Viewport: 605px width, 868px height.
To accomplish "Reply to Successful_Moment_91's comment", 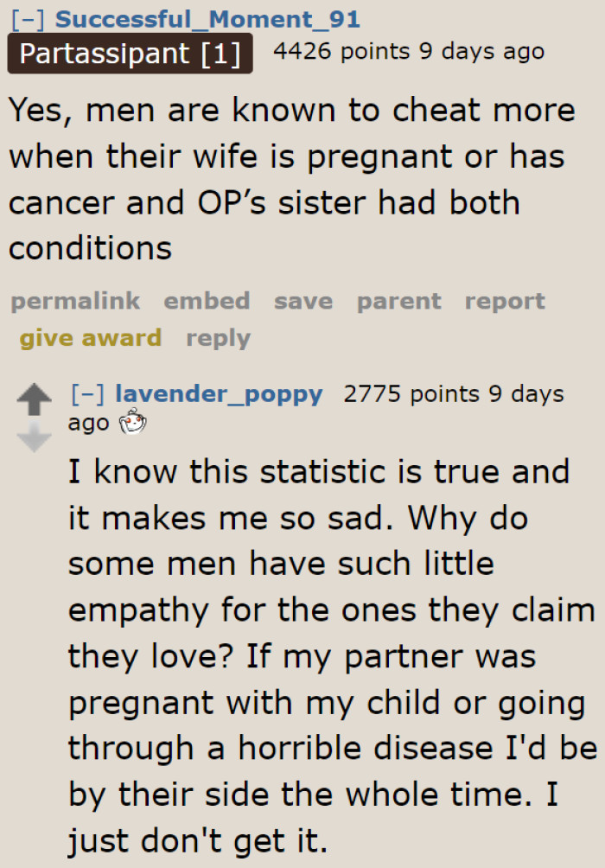I will point(218,339).
